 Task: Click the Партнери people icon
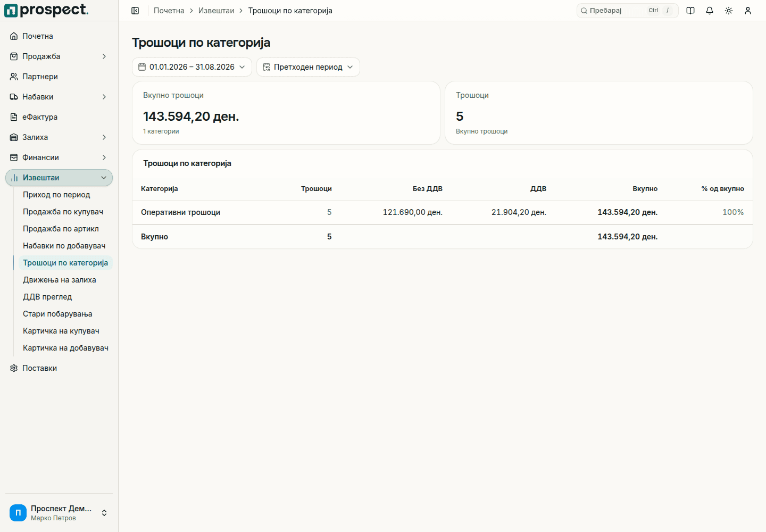click(x=14, y=77)
